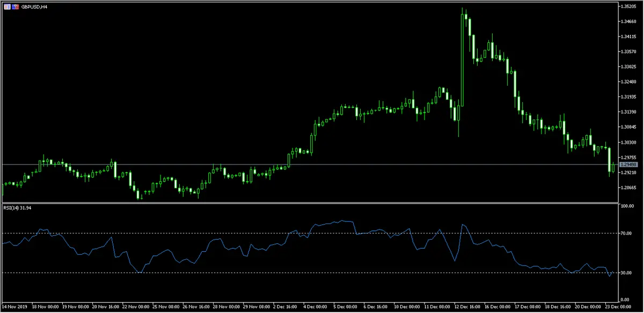Viewport: 644px width, 313px height.
Task: Select the 1.29755 price axis label
Action: click(x=628, y=157)
